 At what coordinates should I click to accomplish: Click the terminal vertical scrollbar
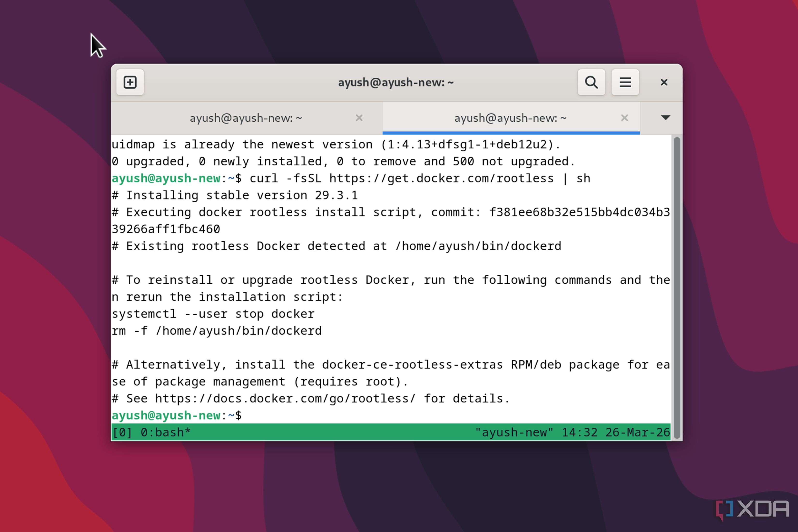coord(677,288)
